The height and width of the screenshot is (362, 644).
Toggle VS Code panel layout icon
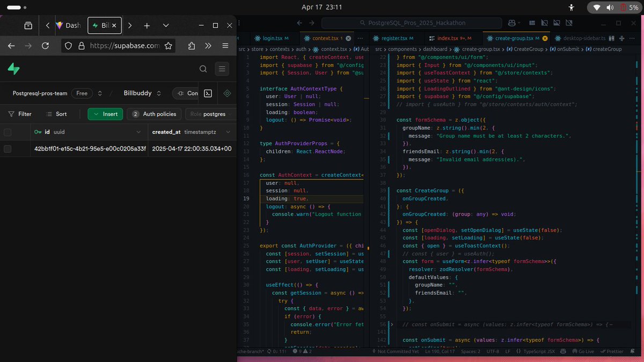point(558,23)
